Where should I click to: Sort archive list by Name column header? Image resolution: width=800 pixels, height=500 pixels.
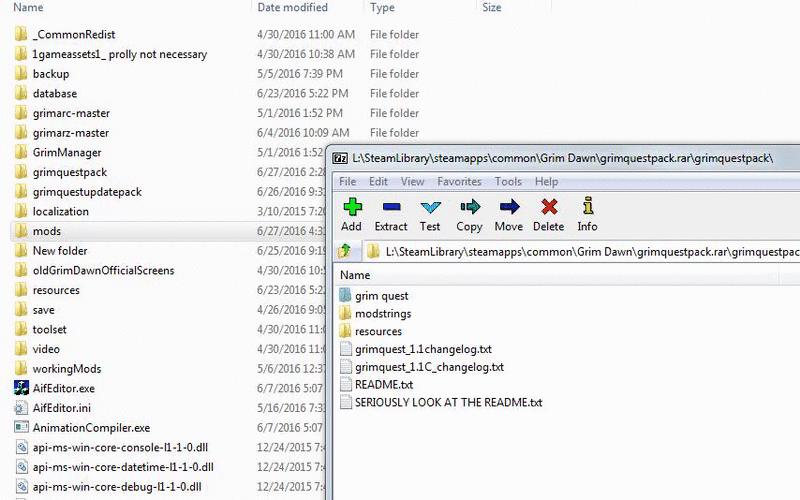[x=556, y=276]
